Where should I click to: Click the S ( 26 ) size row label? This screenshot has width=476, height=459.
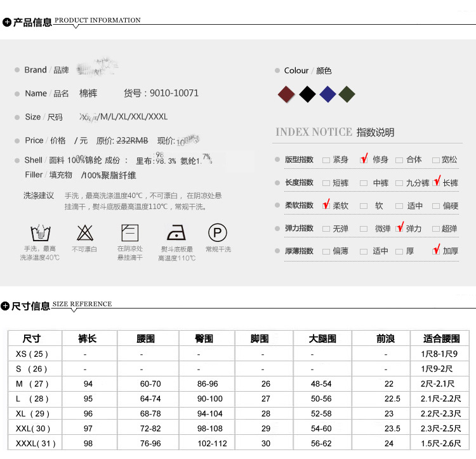point(32,369)
